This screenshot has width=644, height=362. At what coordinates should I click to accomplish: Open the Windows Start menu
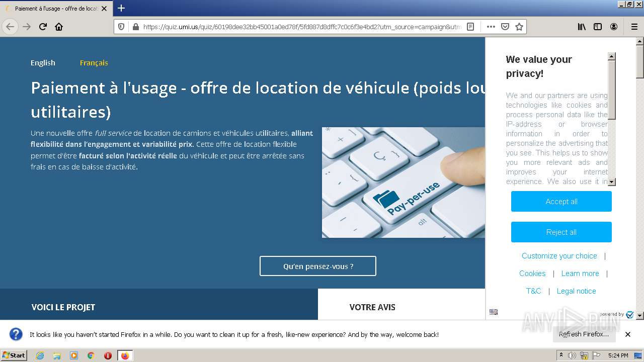pos(14,355)
